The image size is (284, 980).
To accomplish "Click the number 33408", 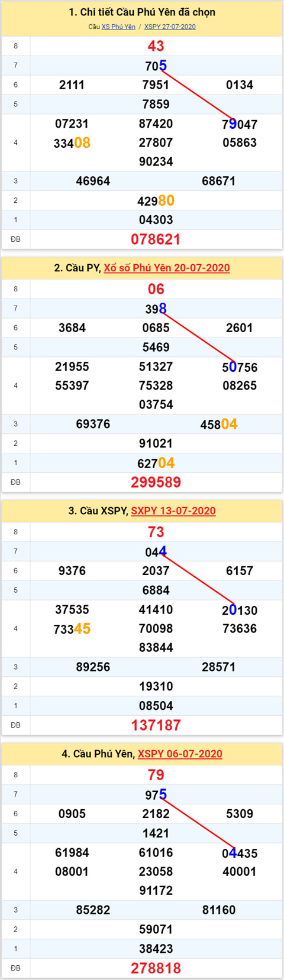I will pos(72,142).
